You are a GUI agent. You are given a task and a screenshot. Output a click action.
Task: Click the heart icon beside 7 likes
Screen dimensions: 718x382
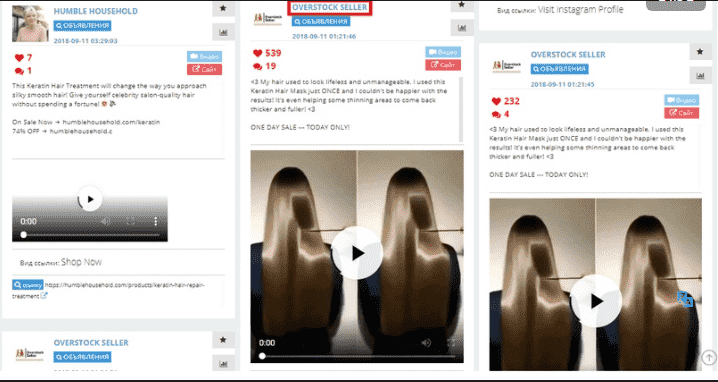pyautogui.click(x=19, y=58)
